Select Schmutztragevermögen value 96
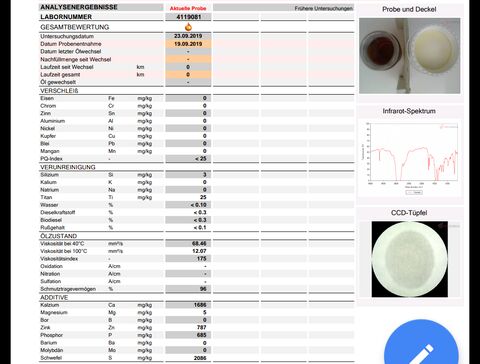The height and width of the screenshot is (364, 480). pos(203,289)
